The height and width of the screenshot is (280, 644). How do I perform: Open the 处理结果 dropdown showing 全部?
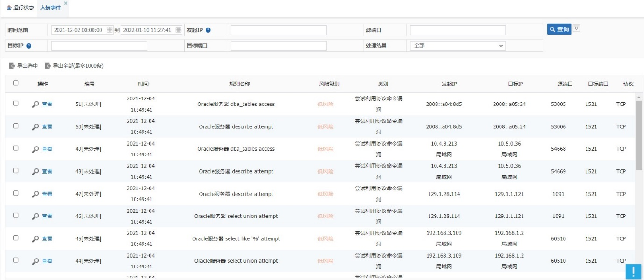(458, 46)
